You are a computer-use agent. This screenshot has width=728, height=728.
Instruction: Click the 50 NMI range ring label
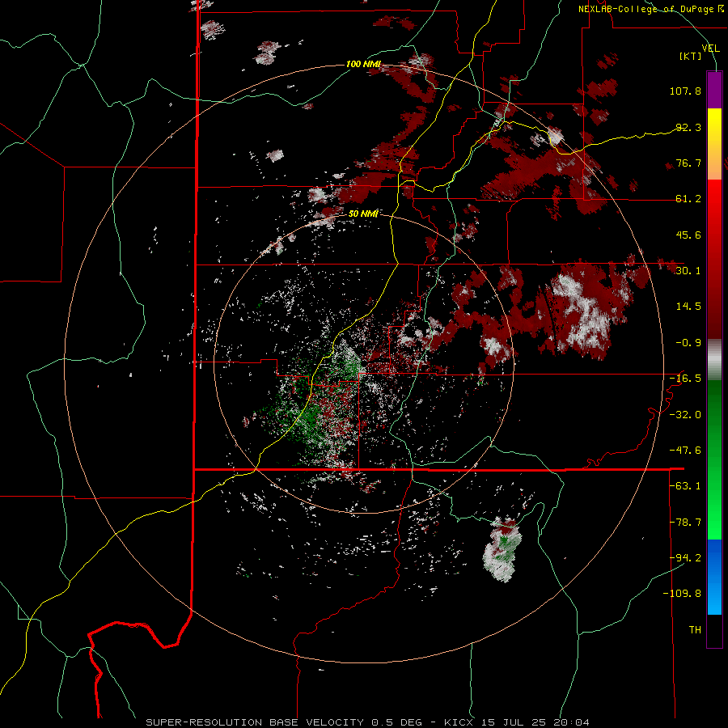pyautogui.click(x=363, y=214)
